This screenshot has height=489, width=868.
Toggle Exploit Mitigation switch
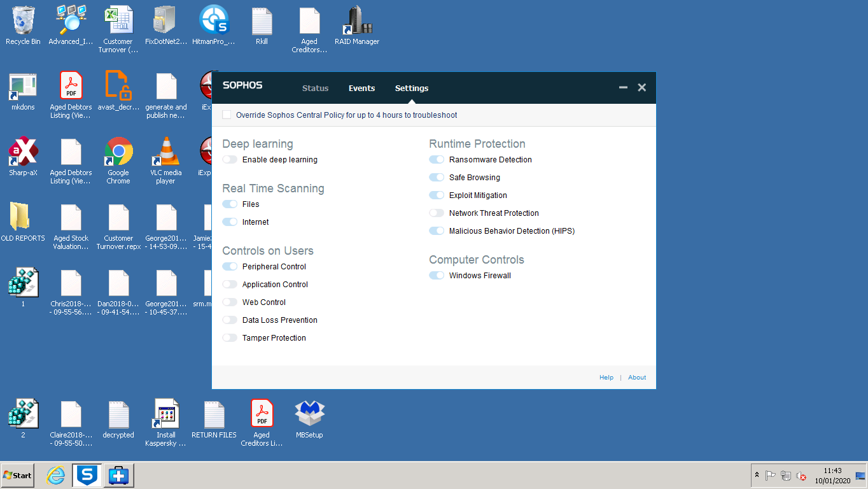point(437,195)
